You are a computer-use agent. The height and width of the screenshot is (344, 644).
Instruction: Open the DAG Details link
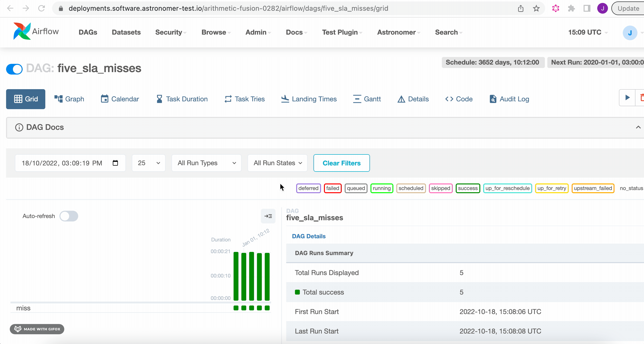coord(309,236)
